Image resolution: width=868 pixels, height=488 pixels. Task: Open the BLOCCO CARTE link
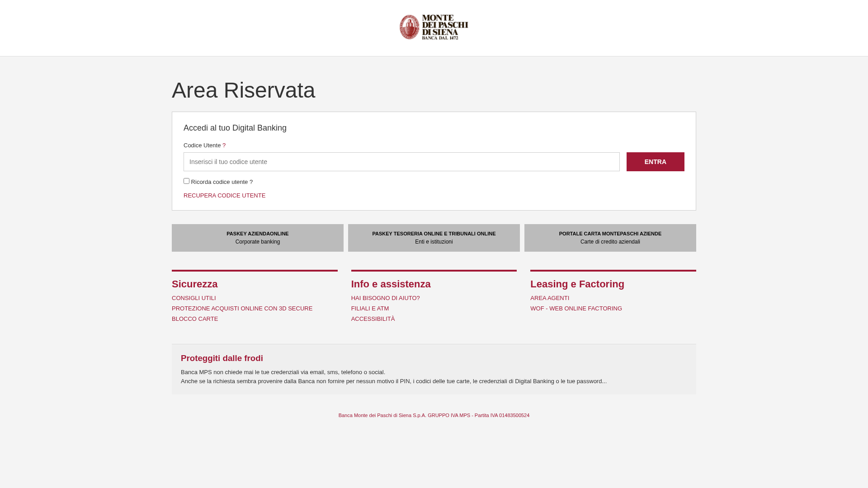coord(195,319)
